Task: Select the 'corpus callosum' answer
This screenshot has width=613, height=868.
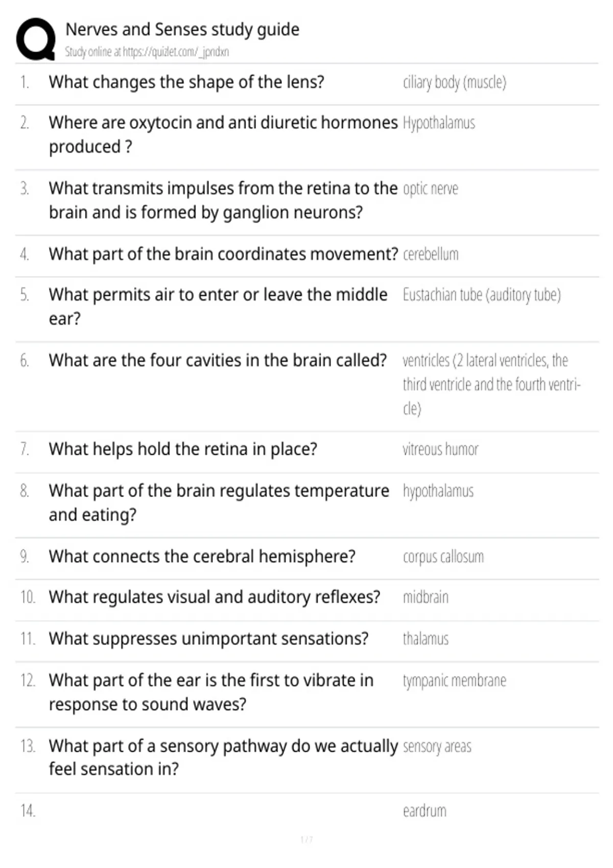Action: (443, 557)
